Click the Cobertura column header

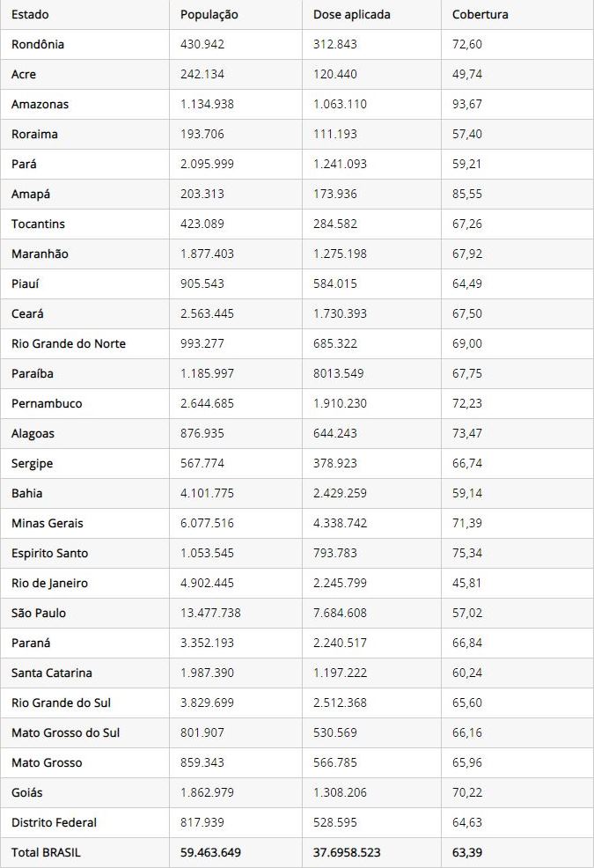pos(480,15)
